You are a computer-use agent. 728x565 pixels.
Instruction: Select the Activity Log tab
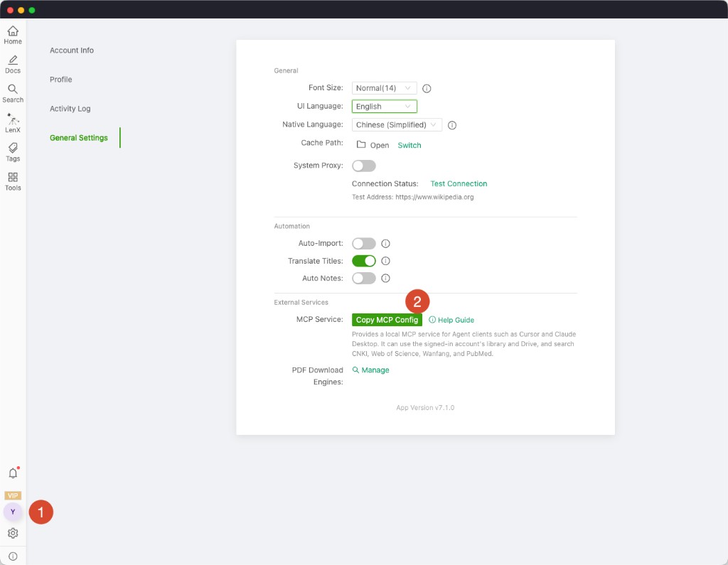(70, 109)
